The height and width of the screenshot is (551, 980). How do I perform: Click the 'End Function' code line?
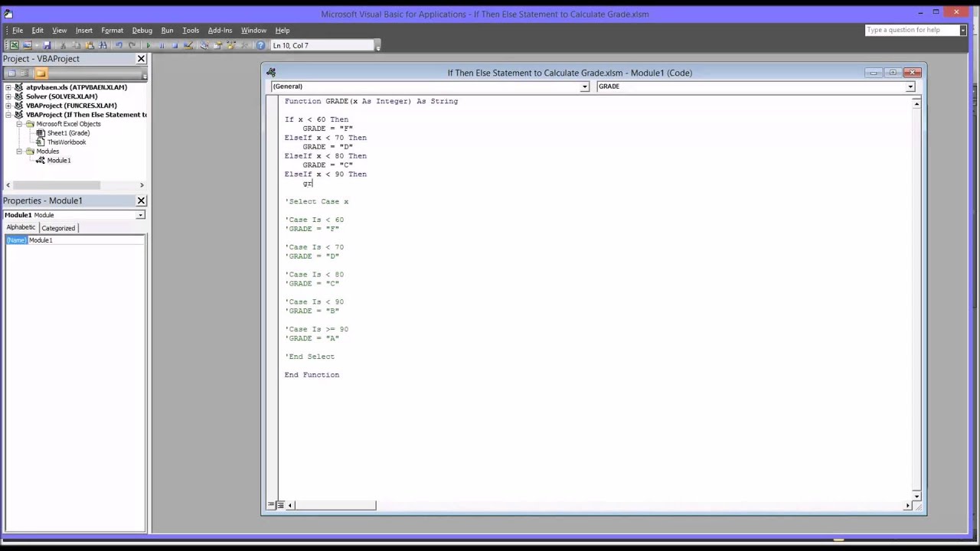pos(312,375)
